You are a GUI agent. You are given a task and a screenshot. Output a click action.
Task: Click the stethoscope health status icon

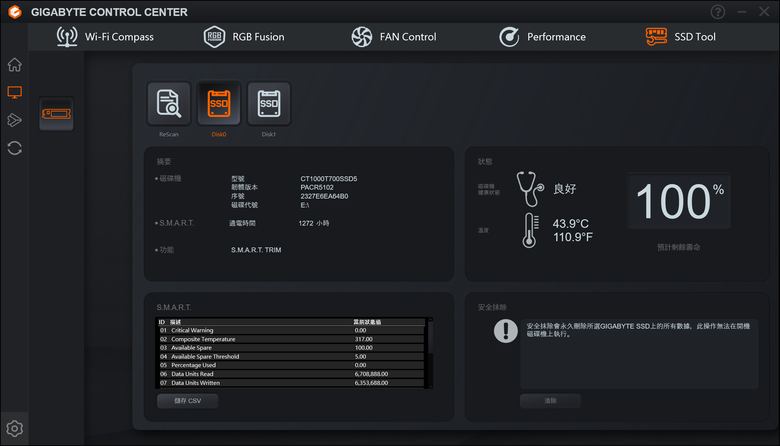coord(530,189)
